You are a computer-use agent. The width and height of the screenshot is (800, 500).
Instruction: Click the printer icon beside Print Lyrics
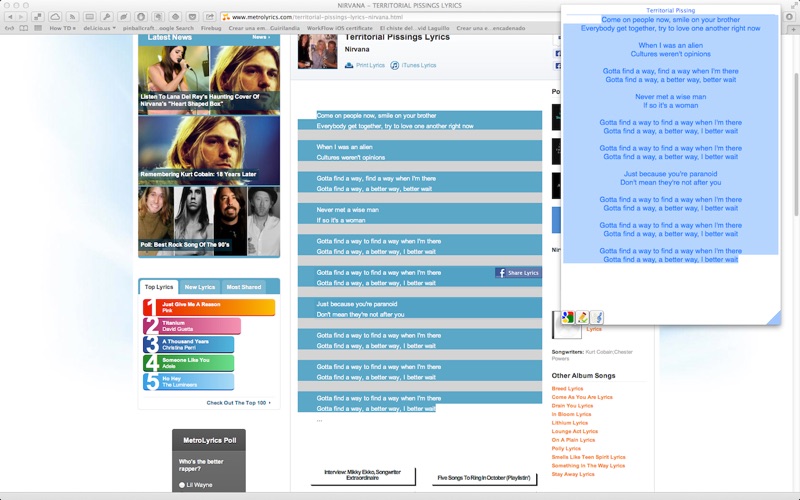[x=349, y=65]
